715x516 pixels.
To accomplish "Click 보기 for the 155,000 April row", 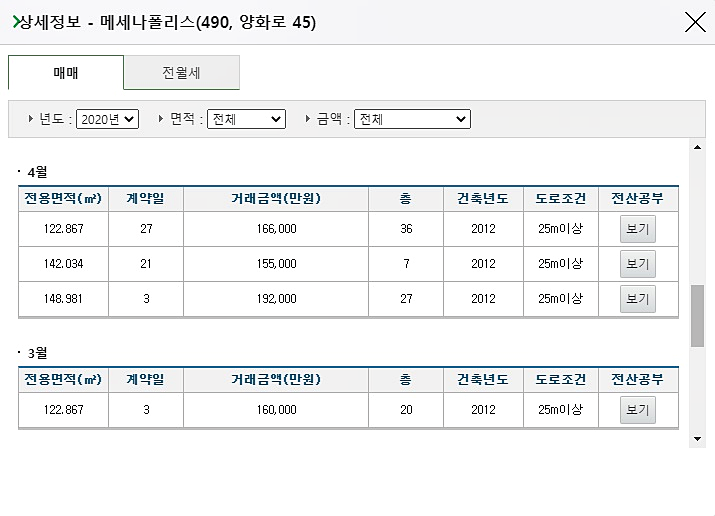I will click(637, 264).
